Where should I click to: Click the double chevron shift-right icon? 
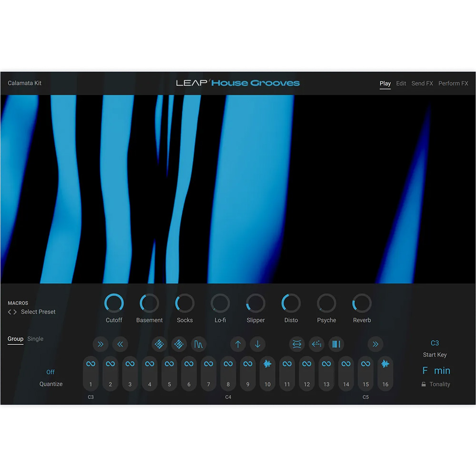pos(375,344)
